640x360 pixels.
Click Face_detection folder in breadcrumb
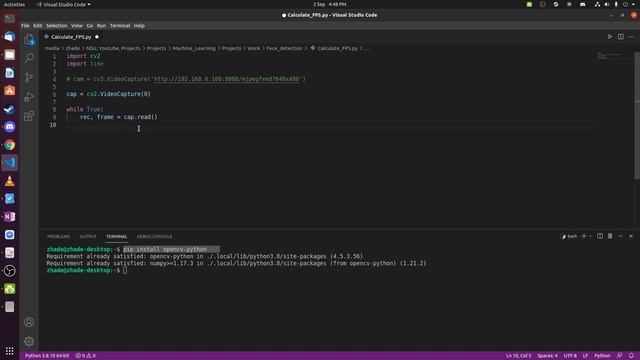[x=284, y=48]
